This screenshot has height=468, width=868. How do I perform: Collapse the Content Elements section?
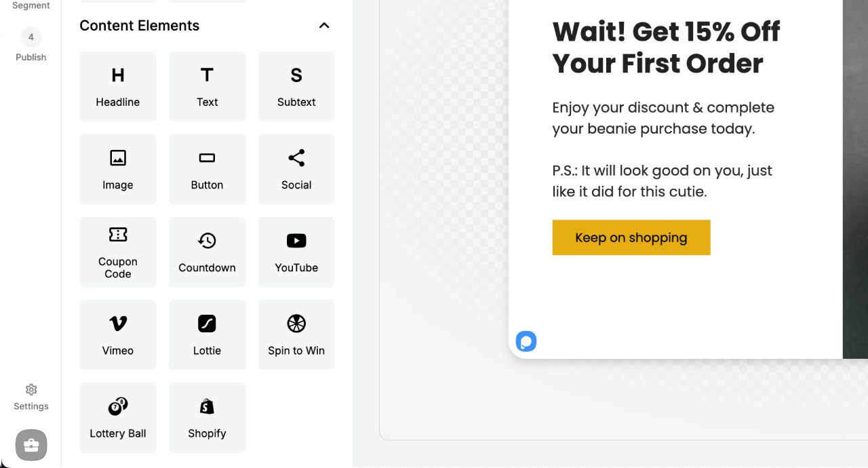pos(324,26)
